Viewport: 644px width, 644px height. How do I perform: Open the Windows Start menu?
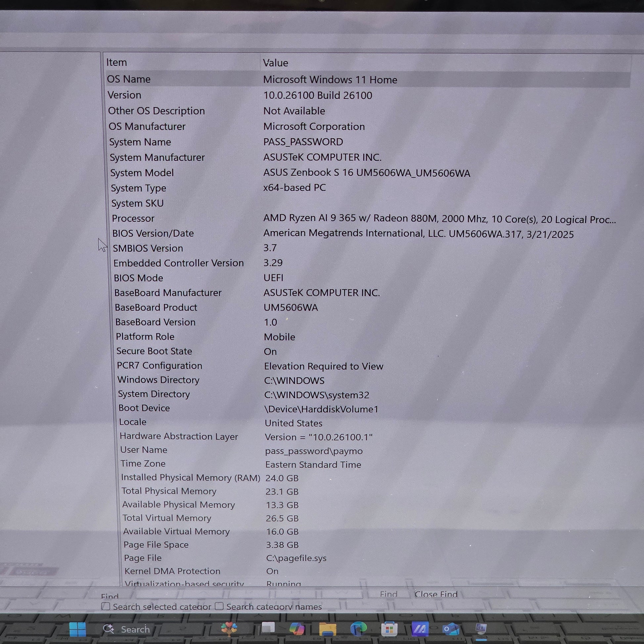coord(78,629)
